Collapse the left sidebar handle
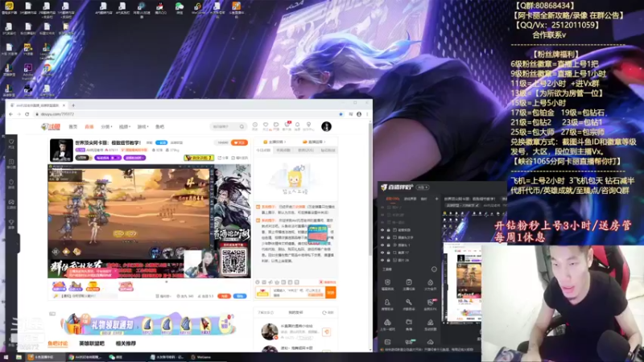 coord(18,243)
